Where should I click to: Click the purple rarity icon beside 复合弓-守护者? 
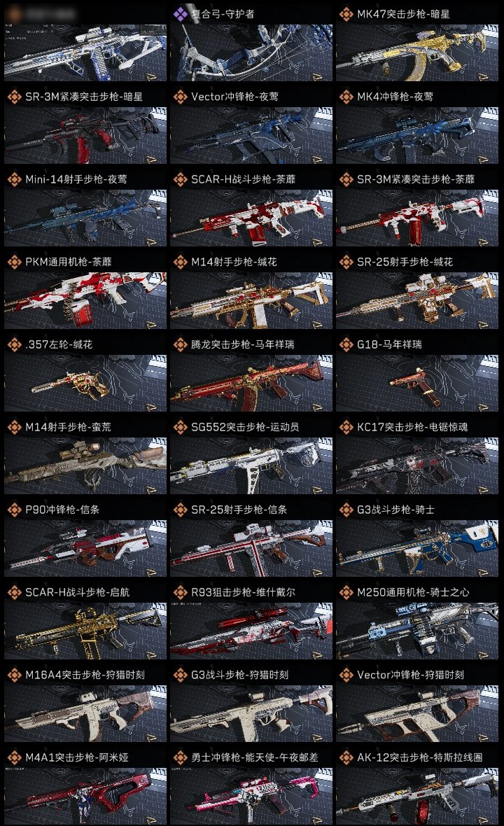181,14
